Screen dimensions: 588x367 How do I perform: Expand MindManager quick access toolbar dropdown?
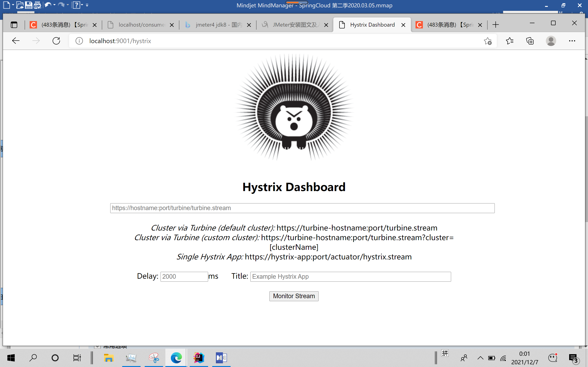(87, 5)
